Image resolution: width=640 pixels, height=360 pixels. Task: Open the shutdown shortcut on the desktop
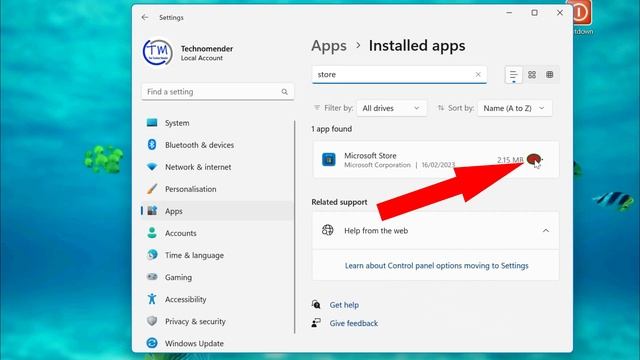point(582,16)
